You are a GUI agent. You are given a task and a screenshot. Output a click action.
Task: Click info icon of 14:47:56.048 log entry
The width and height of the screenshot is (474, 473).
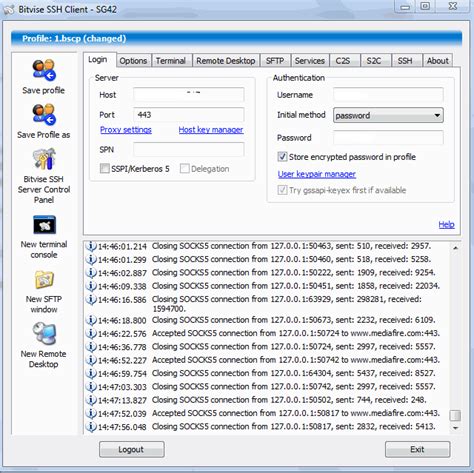point(91,426)
